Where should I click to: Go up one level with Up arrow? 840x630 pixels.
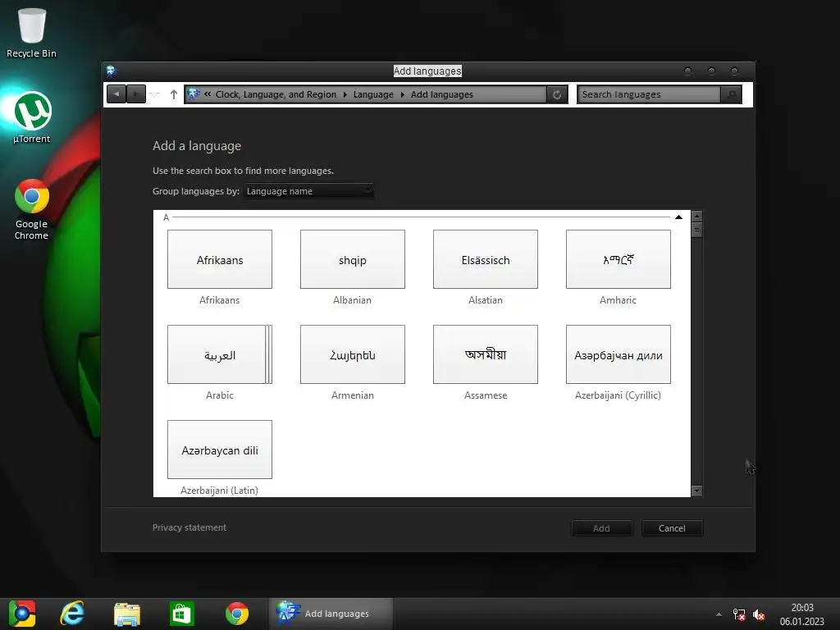point(174,94)
